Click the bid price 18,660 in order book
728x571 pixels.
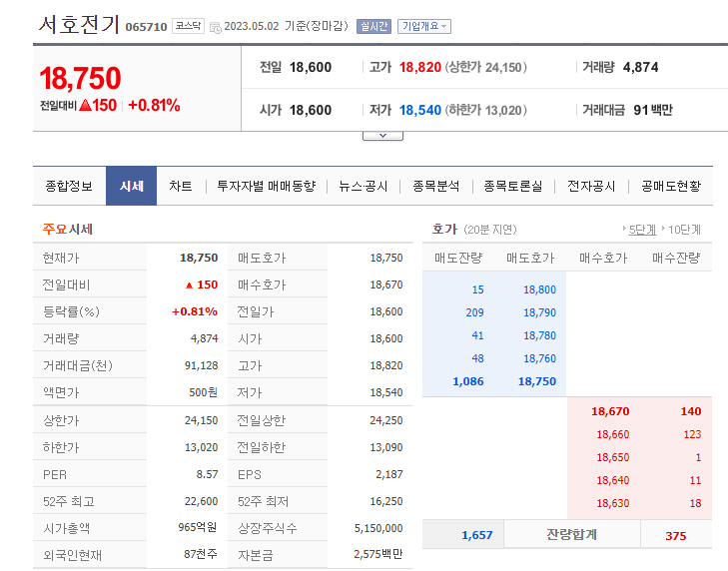click(613, 434)
